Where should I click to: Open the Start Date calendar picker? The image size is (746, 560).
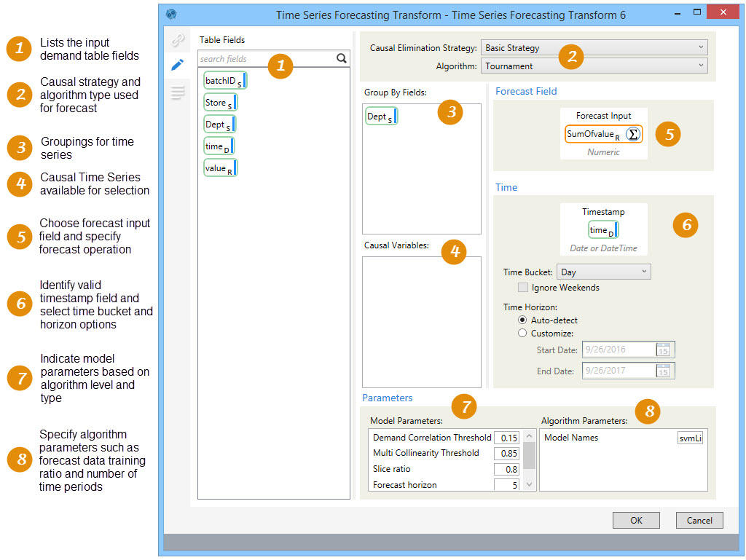[x=663, y=350]
